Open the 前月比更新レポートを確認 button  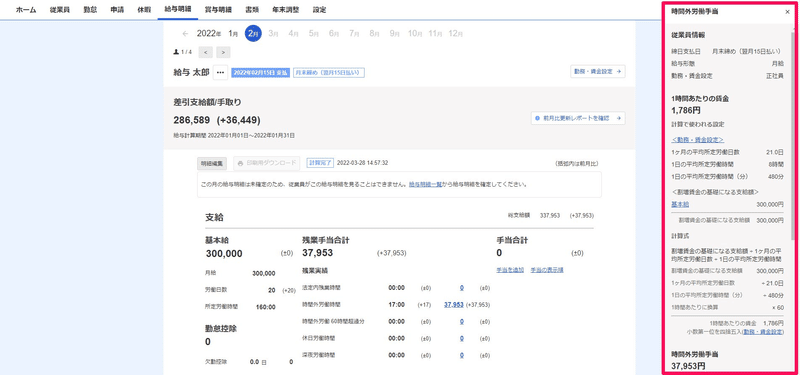pyautogui.click(x=578, y=118)
